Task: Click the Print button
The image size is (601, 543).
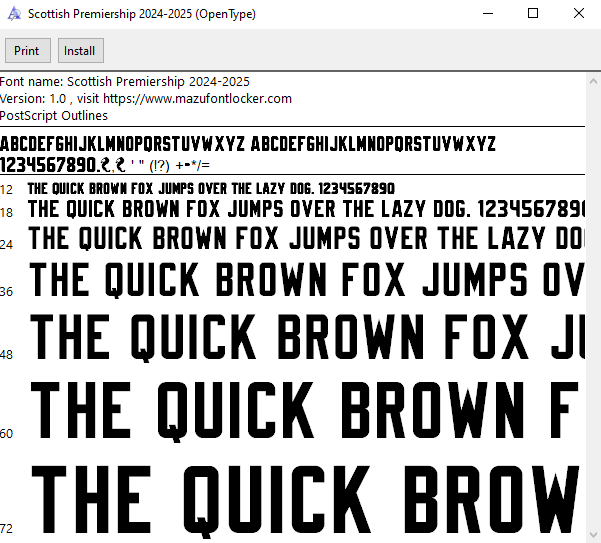Action: [x=28, y=51]
